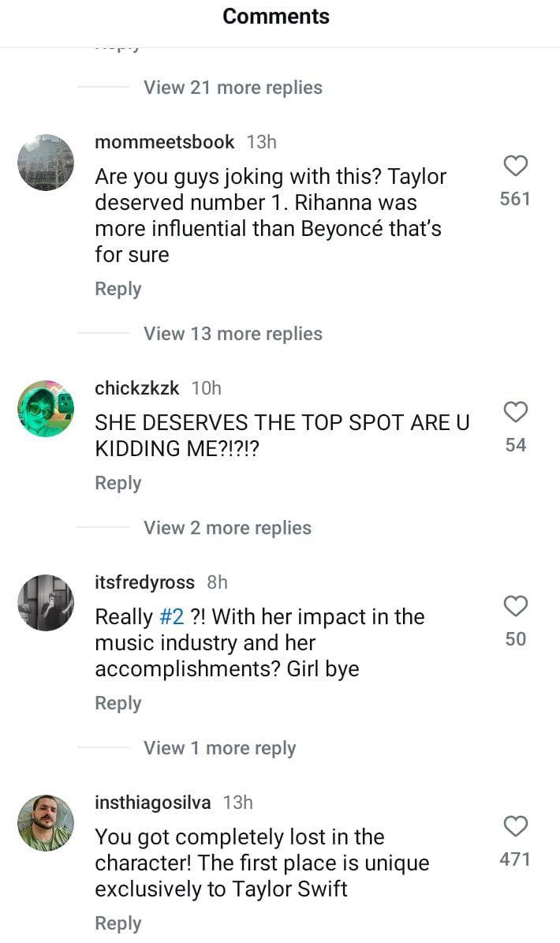Visit insthiagosilva username link
Viewport: 560px width, 943px height.
click(x=152, y=803)
